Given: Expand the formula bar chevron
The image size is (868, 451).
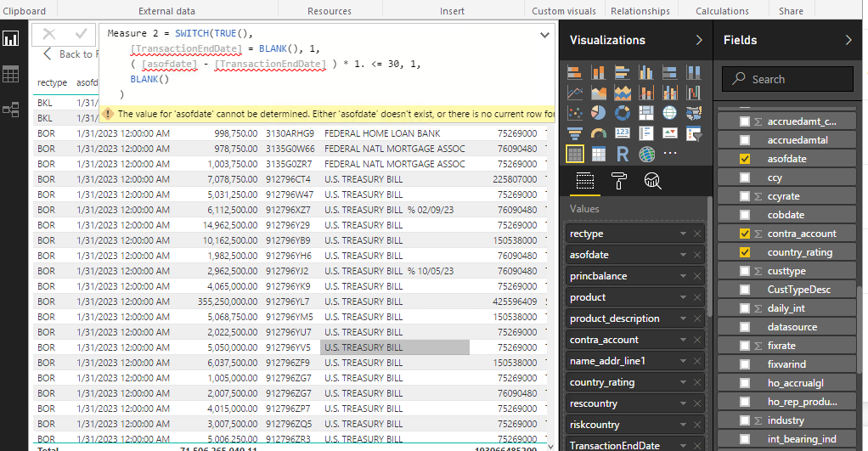Looking at the screenshot, I should 544,35.
